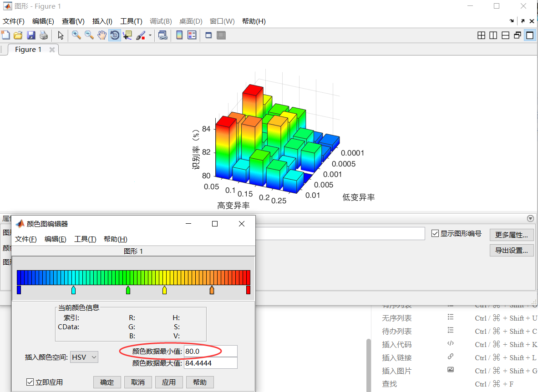Select the yellow colormap marker
This screenshot has width=538, height=392.
(164, 290)
